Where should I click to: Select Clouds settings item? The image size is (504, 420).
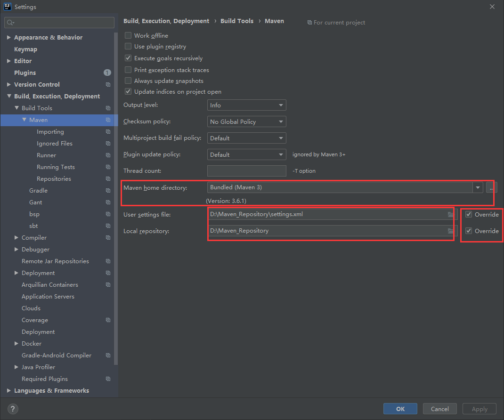pyautogui.click(x=31, y=308)
